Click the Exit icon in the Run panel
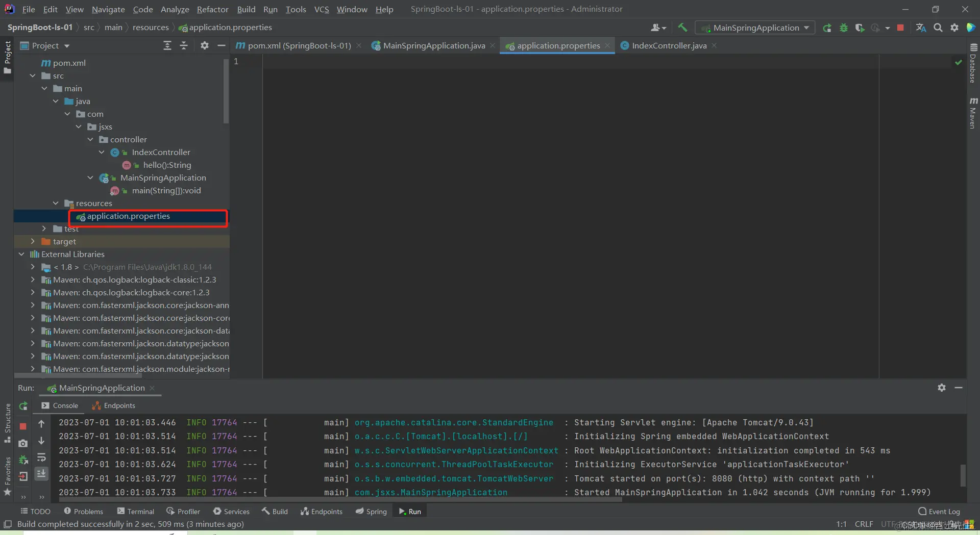The image size is (980, 535). click(x=23, y=476)
